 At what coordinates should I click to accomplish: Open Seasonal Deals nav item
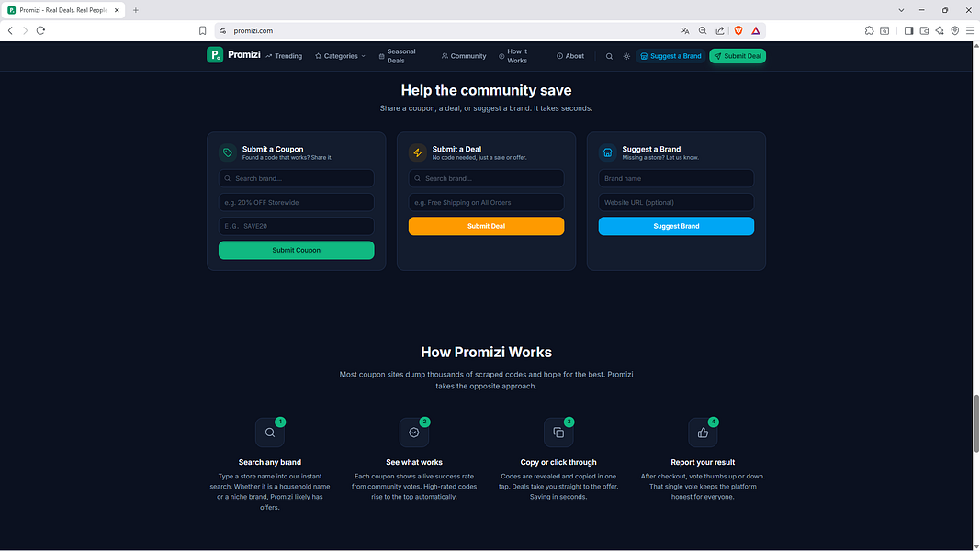point(397,56)
